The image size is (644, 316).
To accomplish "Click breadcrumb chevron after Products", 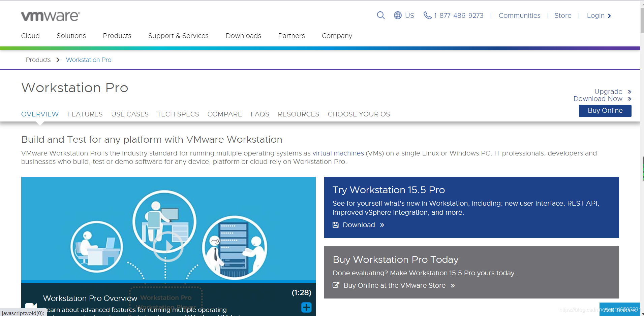I will [x=58, y=60].
